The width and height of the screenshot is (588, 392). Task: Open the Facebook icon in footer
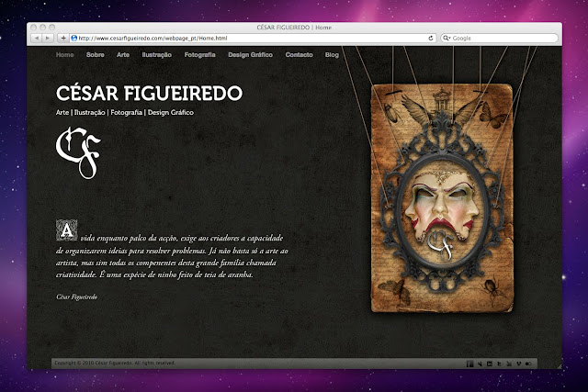pyautogui.click(x=469, y=364)
